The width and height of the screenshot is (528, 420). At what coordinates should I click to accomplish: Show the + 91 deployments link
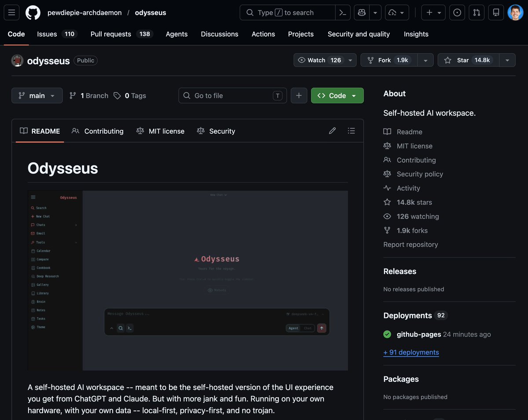[411, 352]
